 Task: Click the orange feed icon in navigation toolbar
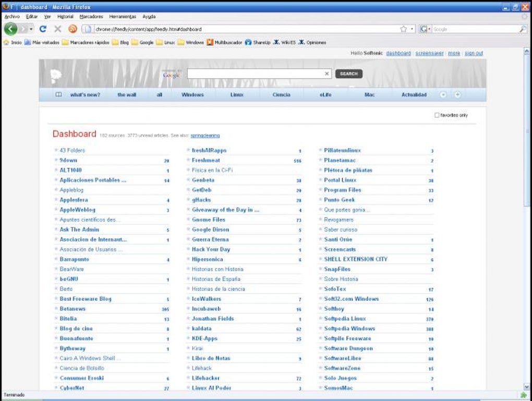[72, 29]
